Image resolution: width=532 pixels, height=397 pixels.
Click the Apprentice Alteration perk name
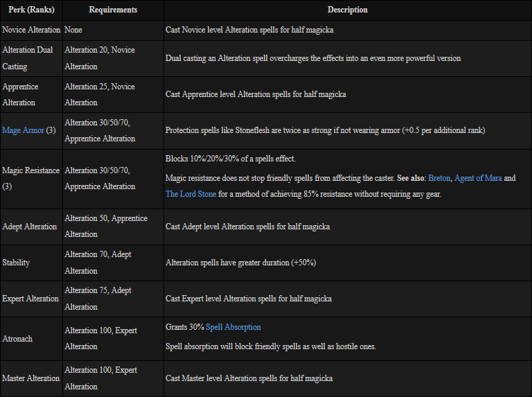21,94
